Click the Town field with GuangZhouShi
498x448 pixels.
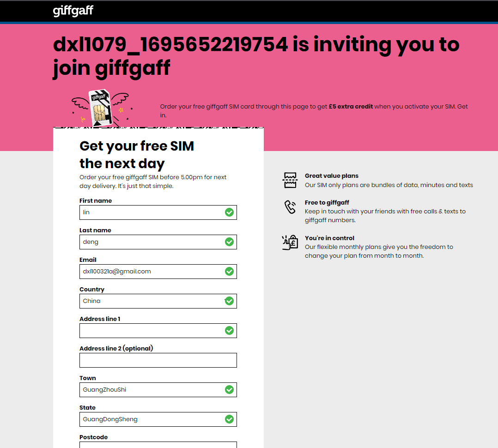(x=158, y=390)
